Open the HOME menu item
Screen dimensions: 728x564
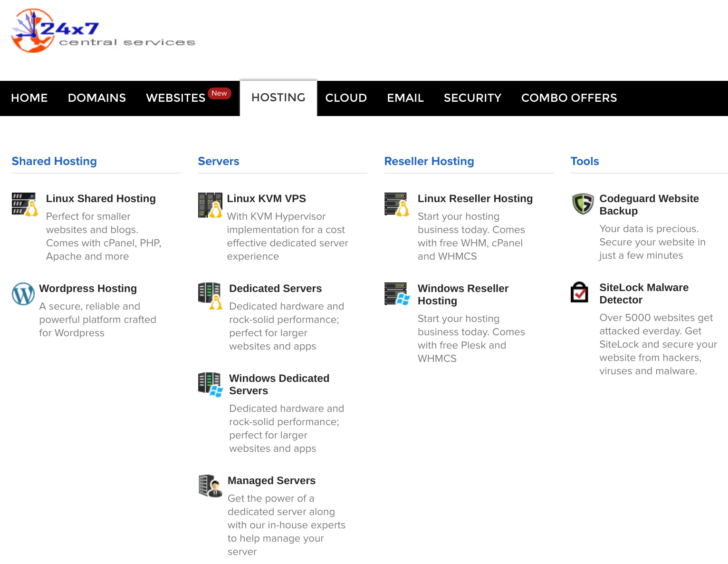[x=29, y=98]
